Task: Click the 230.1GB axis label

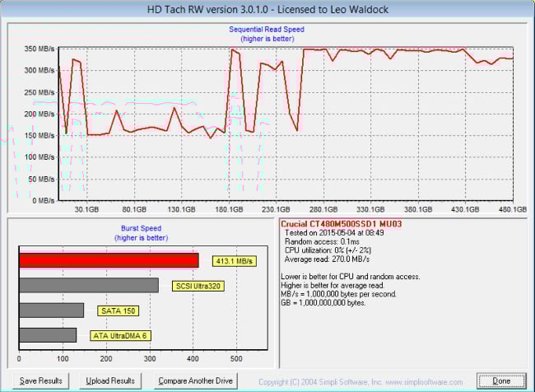Action: click(x=276, y=209)
